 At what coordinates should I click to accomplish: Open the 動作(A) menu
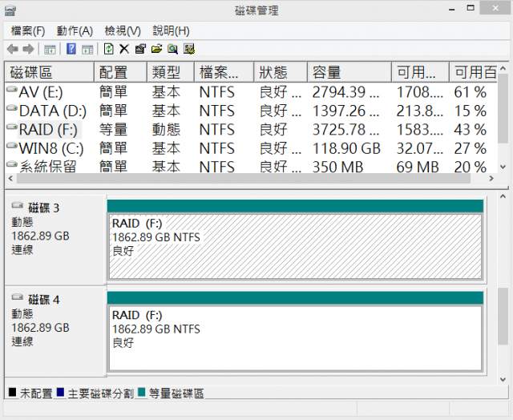pyautogui.click(x=75, y=30)
